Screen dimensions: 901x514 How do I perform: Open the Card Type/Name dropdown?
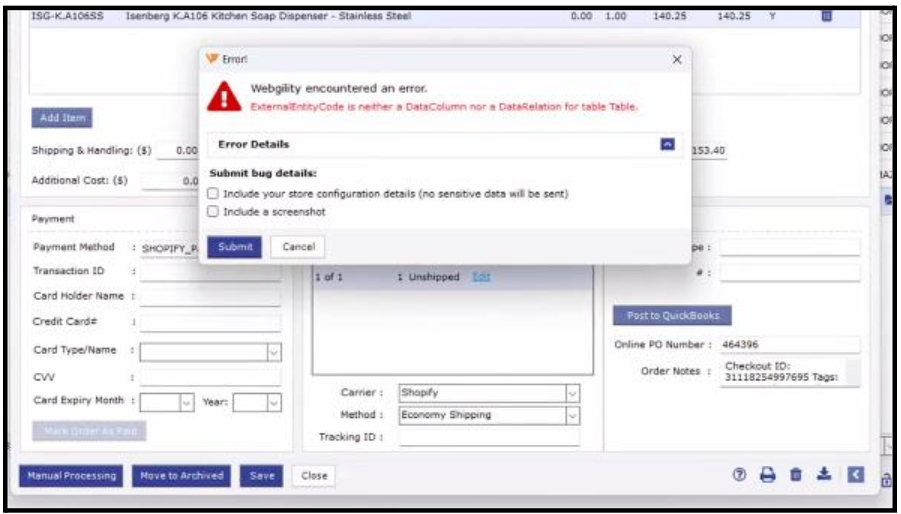point(275,352)
